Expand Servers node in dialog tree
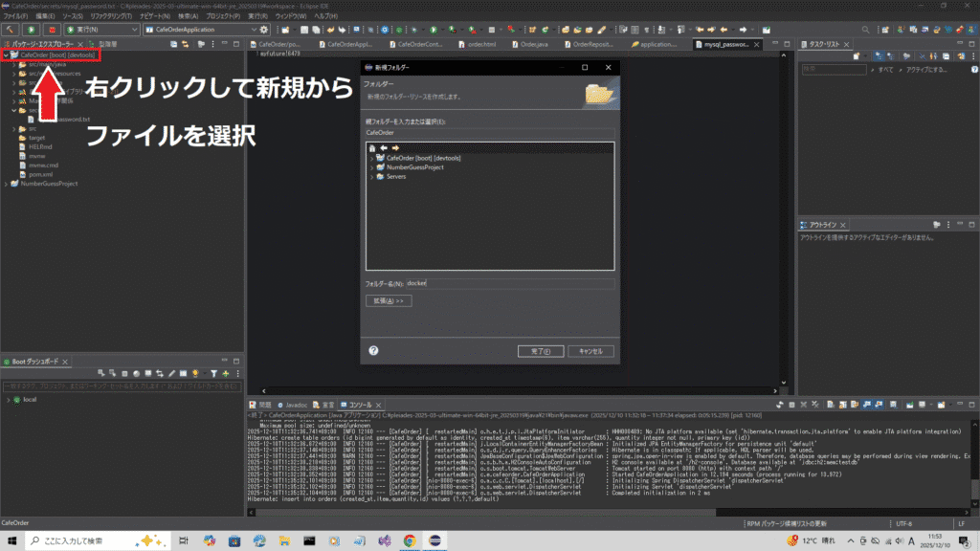The width and height of the screenshot is (980, 551). point(371,177)
